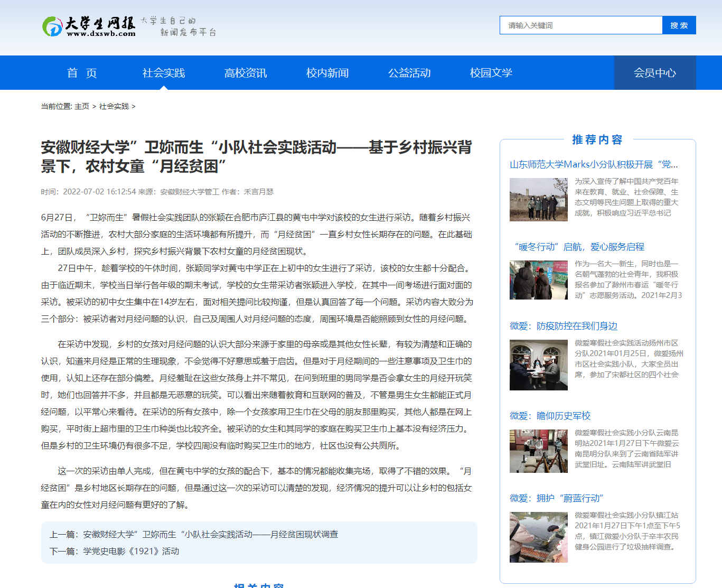
Task: Click the 社会实践 breadcrumb link
Action: tap(114, 107)
